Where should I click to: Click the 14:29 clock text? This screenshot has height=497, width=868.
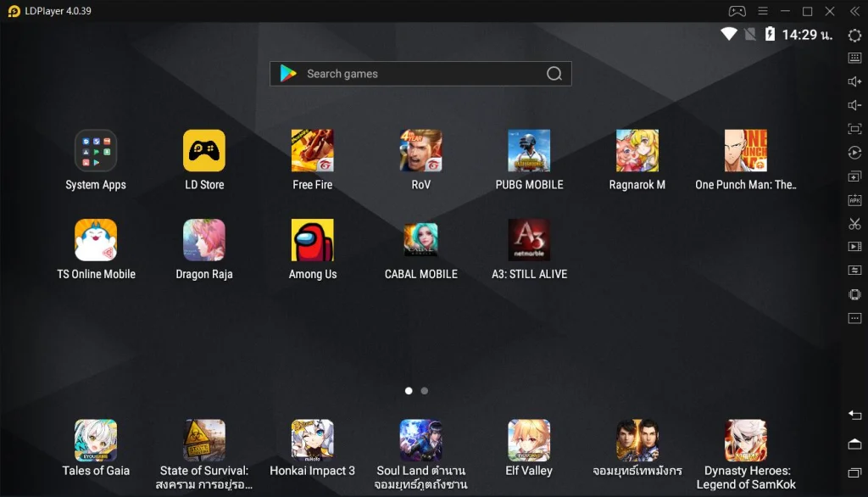click(x=807, y=35)
